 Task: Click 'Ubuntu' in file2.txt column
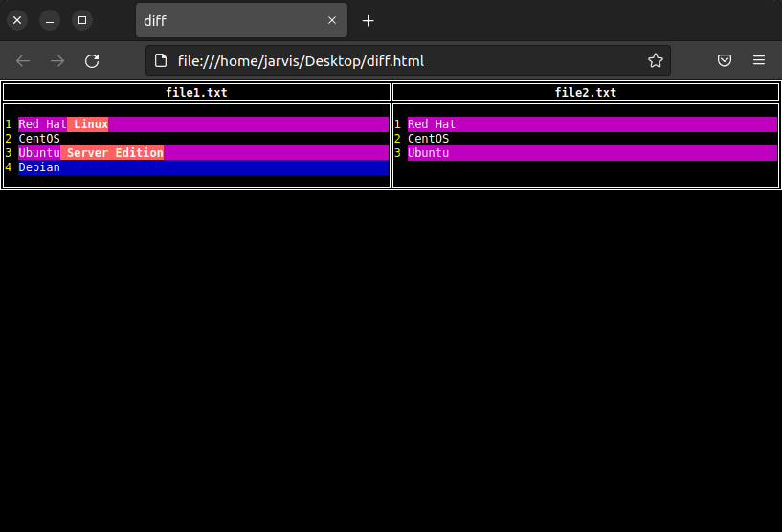[428, 152]
